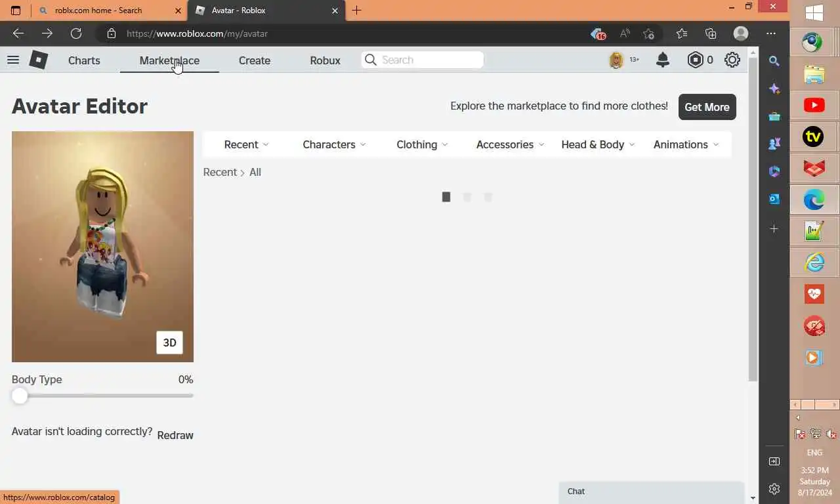Refresh the current page
Screen dimensions: 840x504
click(x=76, y=33)
